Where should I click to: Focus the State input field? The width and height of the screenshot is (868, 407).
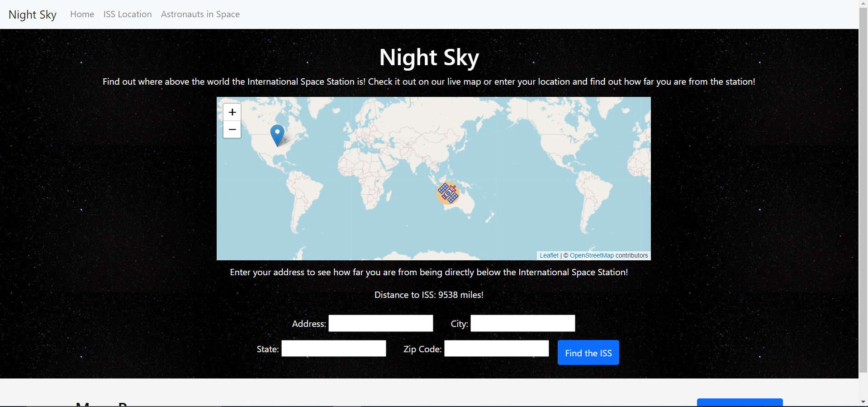(x=334, y=349)
